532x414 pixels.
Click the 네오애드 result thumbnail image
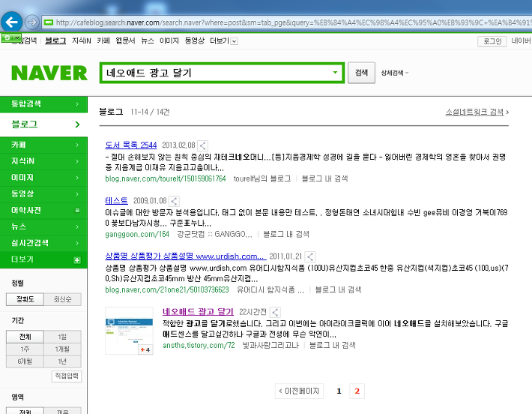(130, 331)
